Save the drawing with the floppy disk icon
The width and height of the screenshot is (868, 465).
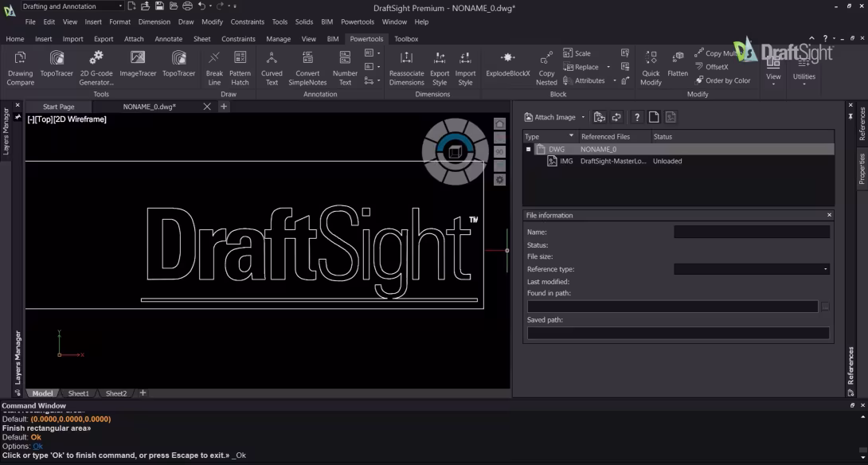[x=159, y=6]
